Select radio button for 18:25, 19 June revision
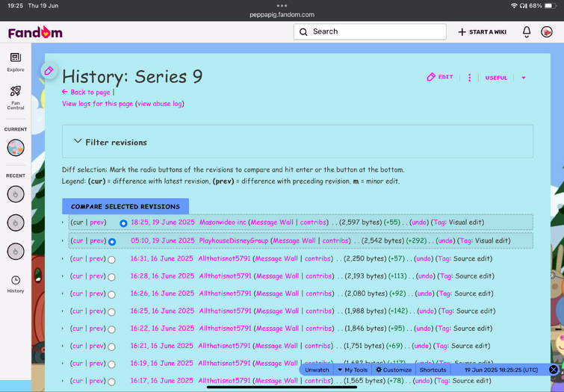564x392 pixels. 123,223
